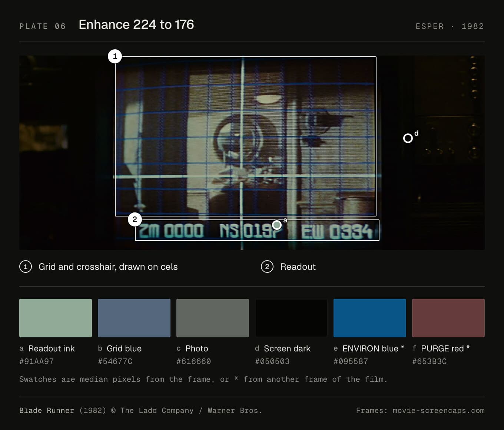Viewport: 504px width, 430px height.
Task: Click the hex code #653B3C
Action: (430, 361)
